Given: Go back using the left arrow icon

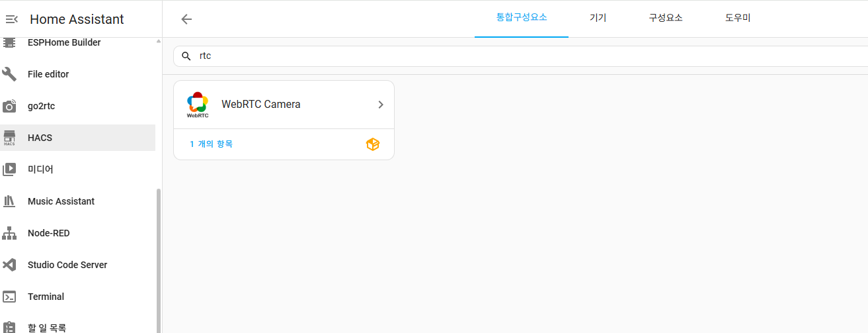Looking at the screenshot, I should [186, 19].
